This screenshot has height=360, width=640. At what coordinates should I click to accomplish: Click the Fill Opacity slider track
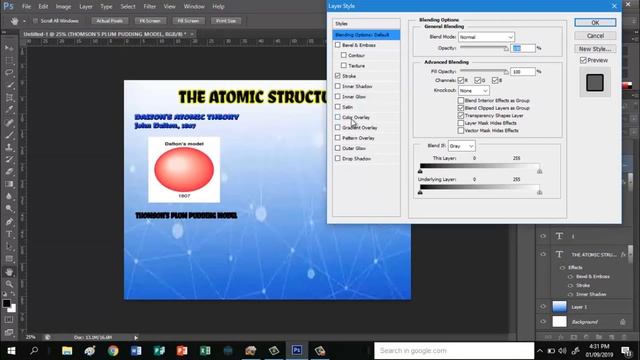pos(484,72)
